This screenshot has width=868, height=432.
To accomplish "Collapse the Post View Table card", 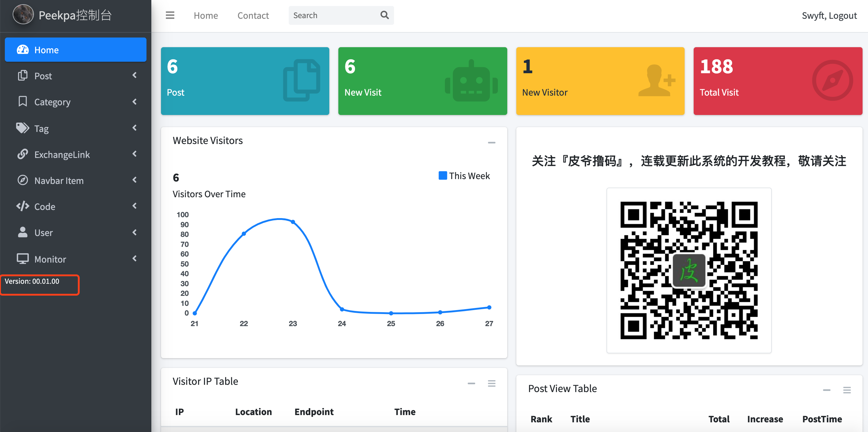I will tap(827, 390).
